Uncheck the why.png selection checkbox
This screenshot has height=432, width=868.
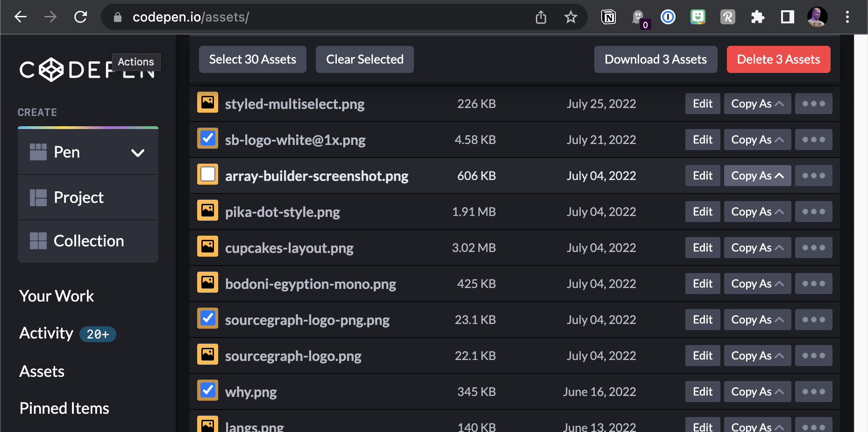(x=207, y=390)
